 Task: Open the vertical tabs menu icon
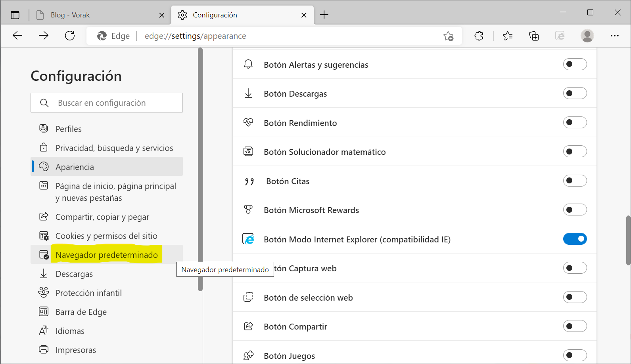(x=15, y=15)
